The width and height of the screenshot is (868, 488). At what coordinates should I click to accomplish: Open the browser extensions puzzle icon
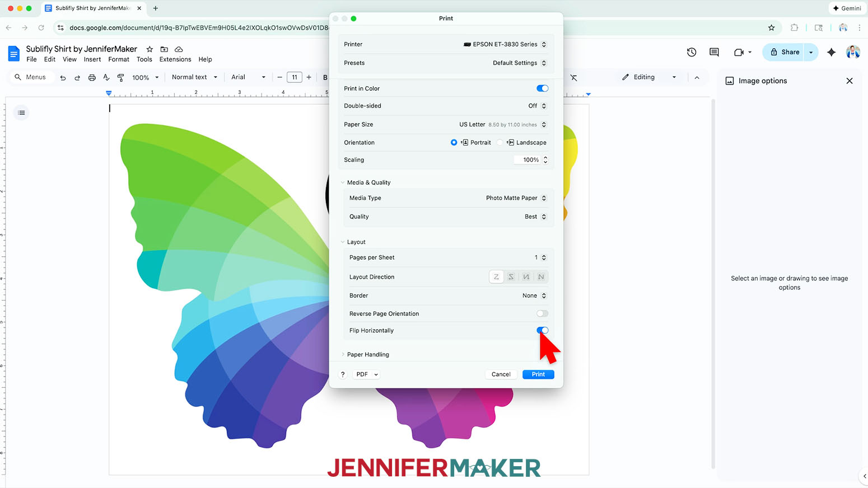pyautogui.click(x=794, y=27)
